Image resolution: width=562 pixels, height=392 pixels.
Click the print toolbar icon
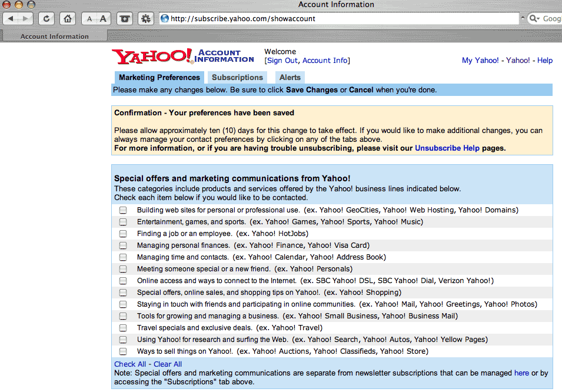125,19
